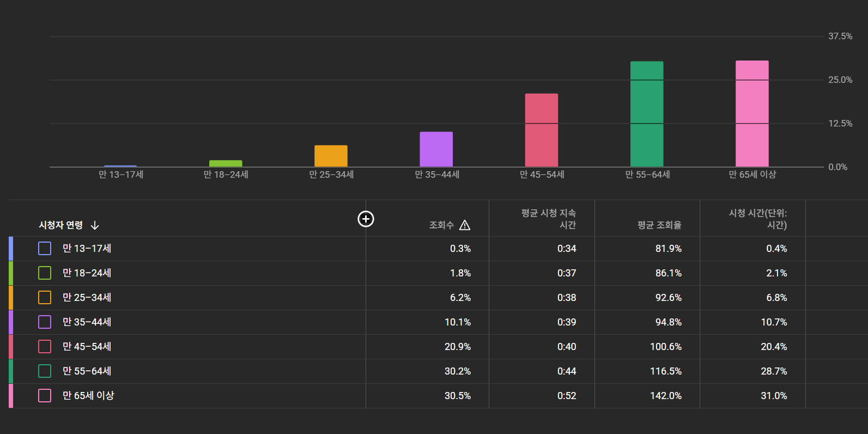This screenshot has height=434, width=868.
Task: Check the 만 13–17세 checkbox
Action: pos(45,249)
